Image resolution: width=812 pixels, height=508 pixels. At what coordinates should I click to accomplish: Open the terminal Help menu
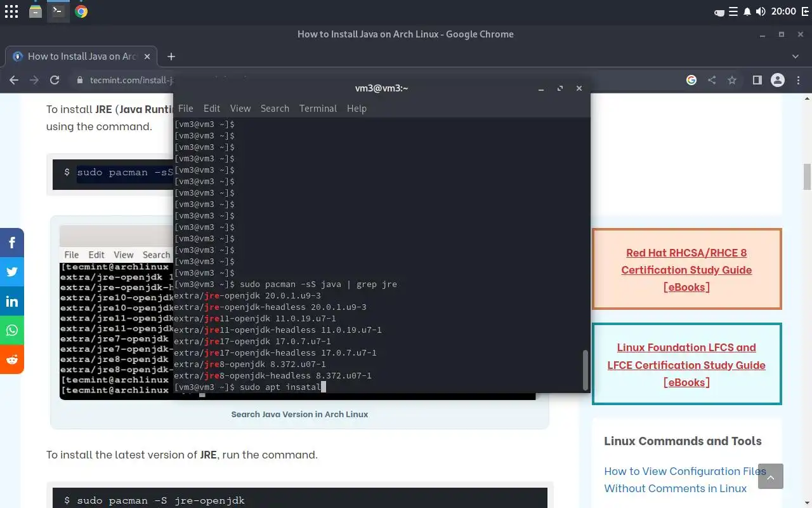357,109
